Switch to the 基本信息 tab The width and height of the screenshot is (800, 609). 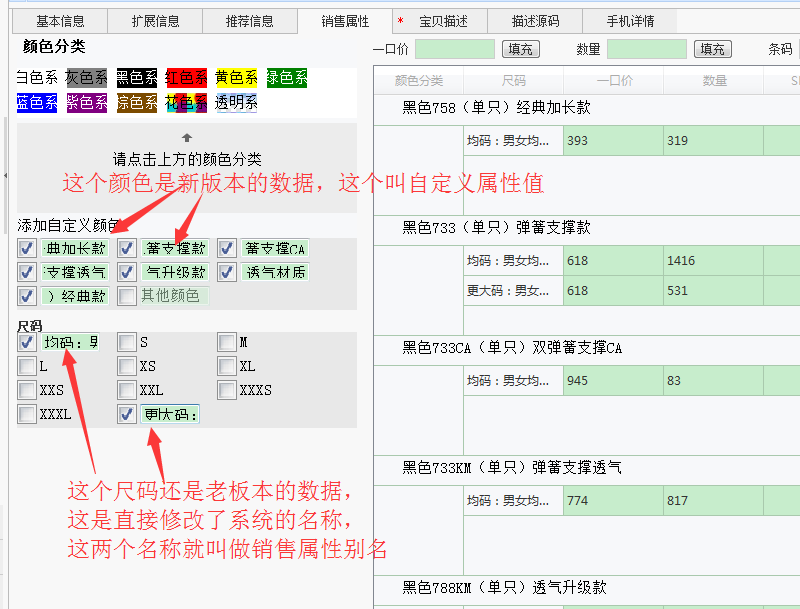click(61, 21)
